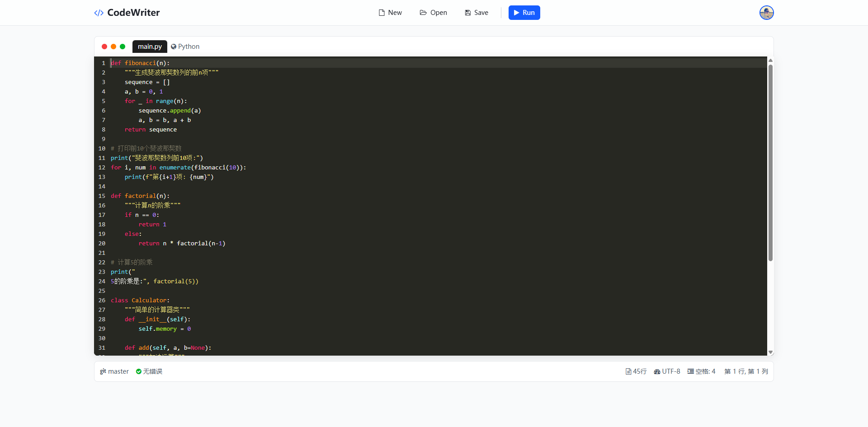
Task: Click the floppy disk icon on Save
Action: point(468,13)
